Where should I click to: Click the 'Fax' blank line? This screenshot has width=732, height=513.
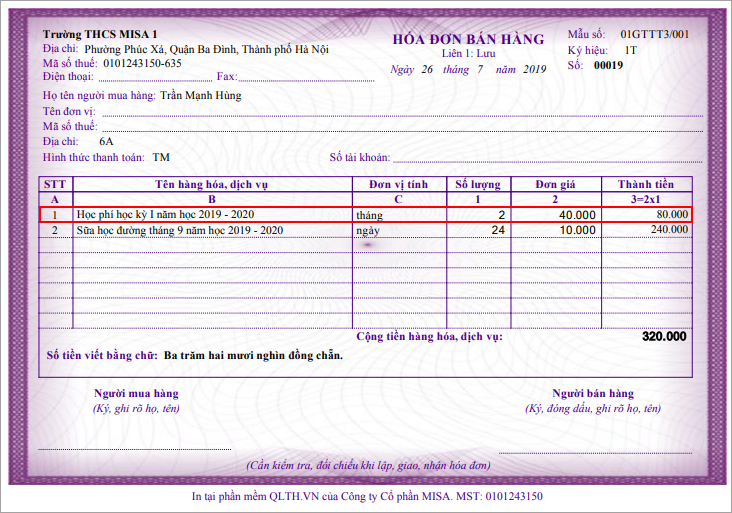[x=306, y=79]
